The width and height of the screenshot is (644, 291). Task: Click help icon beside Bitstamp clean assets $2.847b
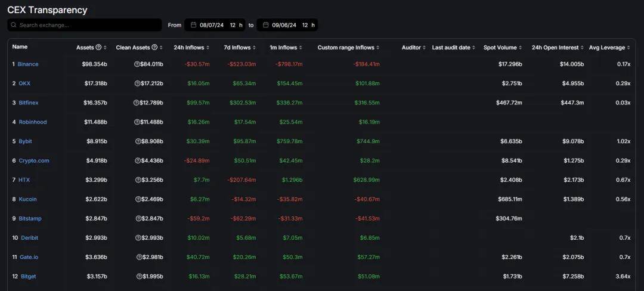click(x=138, y=218)
